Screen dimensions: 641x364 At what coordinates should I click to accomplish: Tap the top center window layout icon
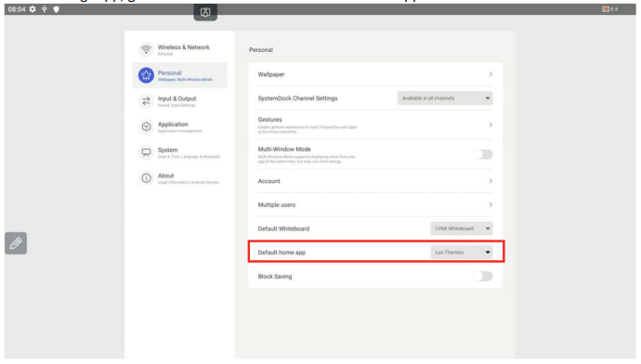pos(205,12)
